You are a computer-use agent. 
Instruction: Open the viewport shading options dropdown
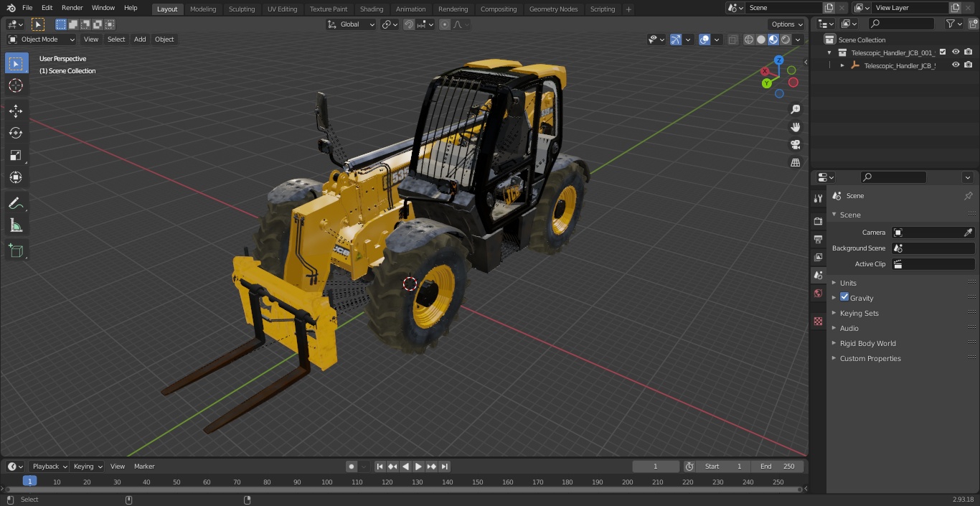pyautogui.click(x=798, y=39)
